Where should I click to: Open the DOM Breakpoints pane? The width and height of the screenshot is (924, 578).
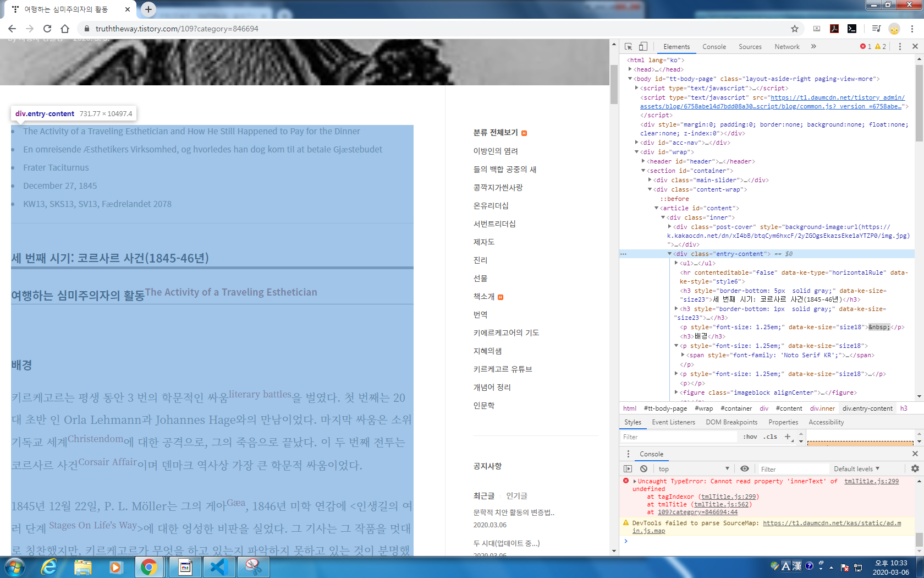click(x=732, y=422)
